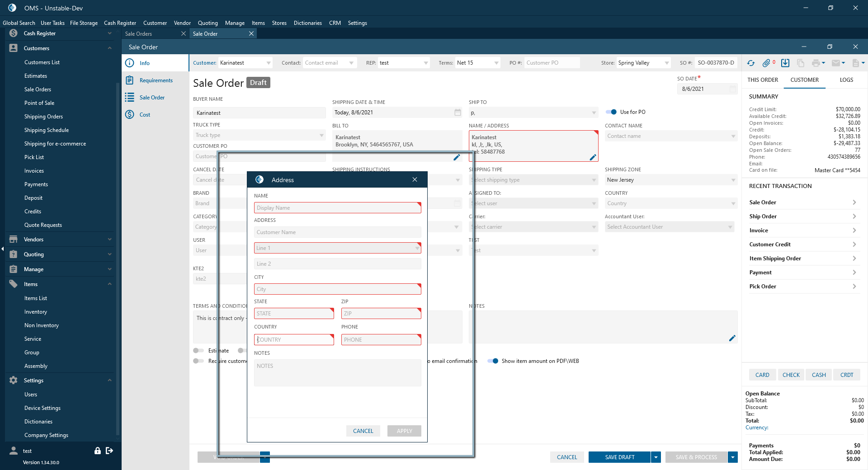Close the Sale Orders tab
The height and width of the screenshot is (470, 868).
click(183, 34)
